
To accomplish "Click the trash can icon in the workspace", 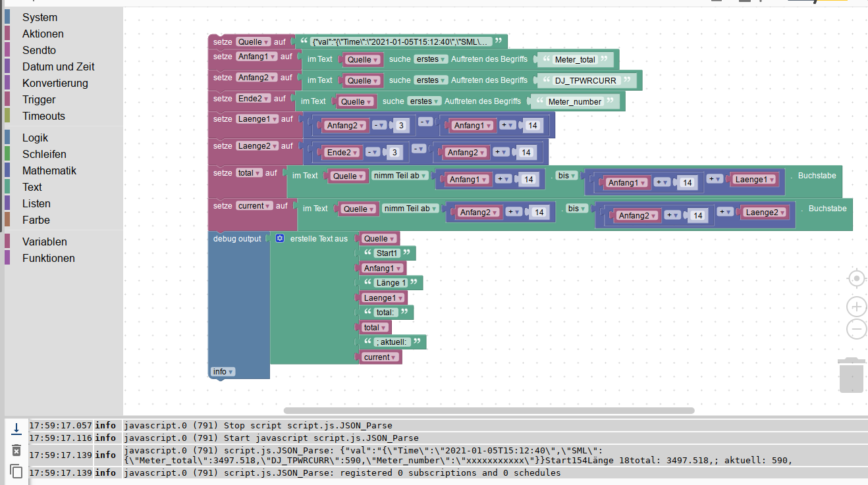I will click(850, 374).
